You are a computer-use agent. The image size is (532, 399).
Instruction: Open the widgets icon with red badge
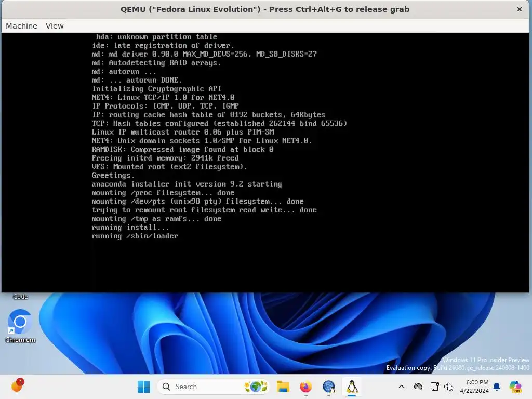point(17,385)
